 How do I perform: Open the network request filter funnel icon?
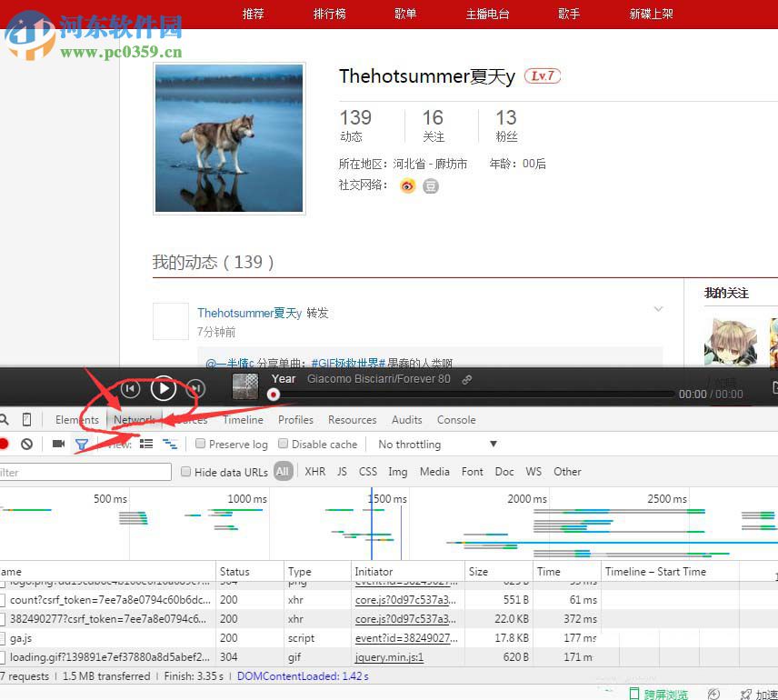tap(82, 443)
